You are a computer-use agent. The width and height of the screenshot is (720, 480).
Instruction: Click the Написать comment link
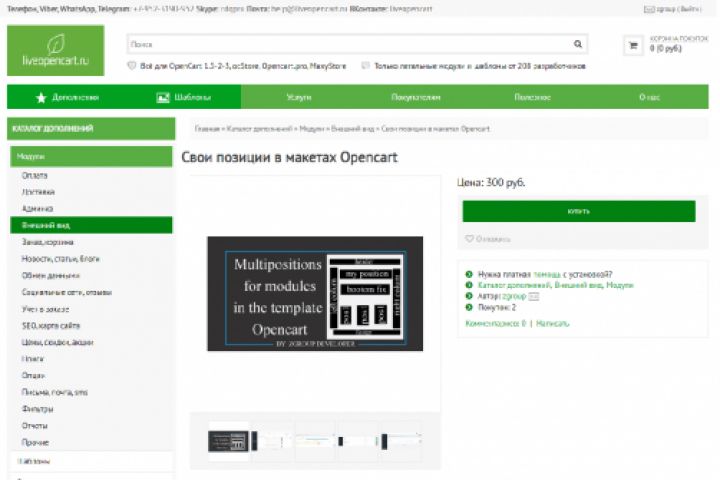[x=552, y=323]
